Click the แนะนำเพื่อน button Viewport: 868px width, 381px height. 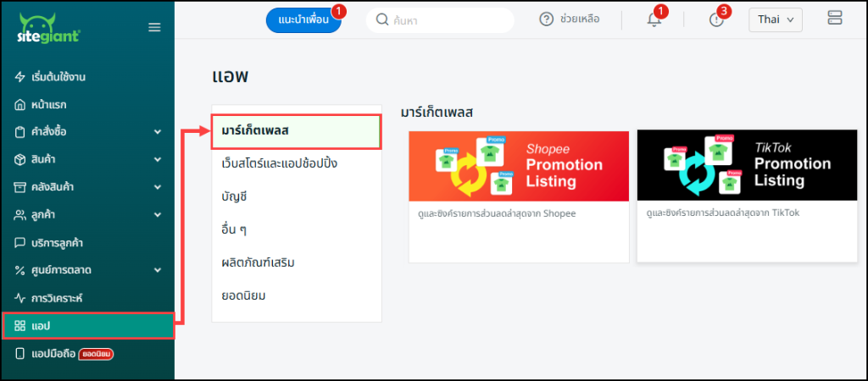[303, 19]
